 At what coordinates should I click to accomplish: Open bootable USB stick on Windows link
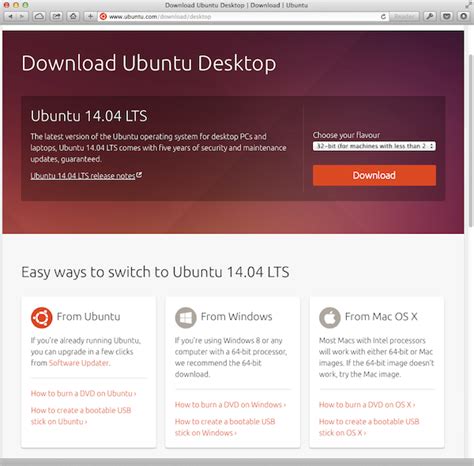(225, 427)
